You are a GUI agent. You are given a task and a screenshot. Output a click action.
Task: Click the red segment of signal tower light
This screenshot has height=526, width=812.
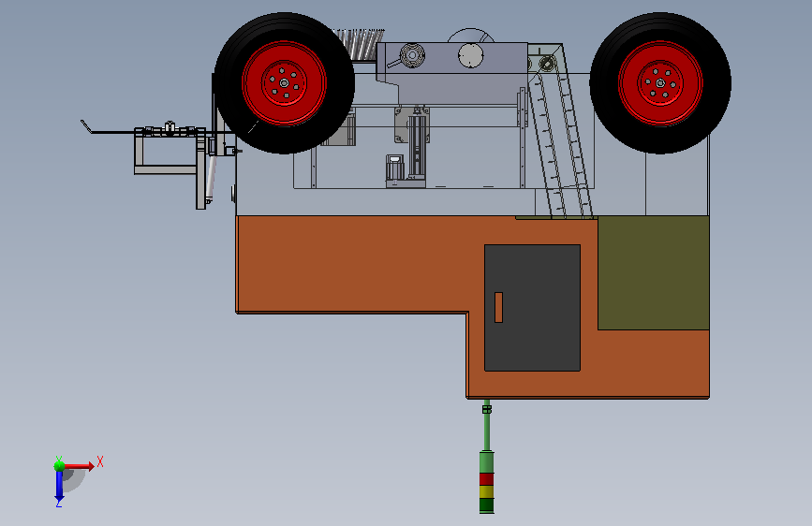tap(486, 479)
